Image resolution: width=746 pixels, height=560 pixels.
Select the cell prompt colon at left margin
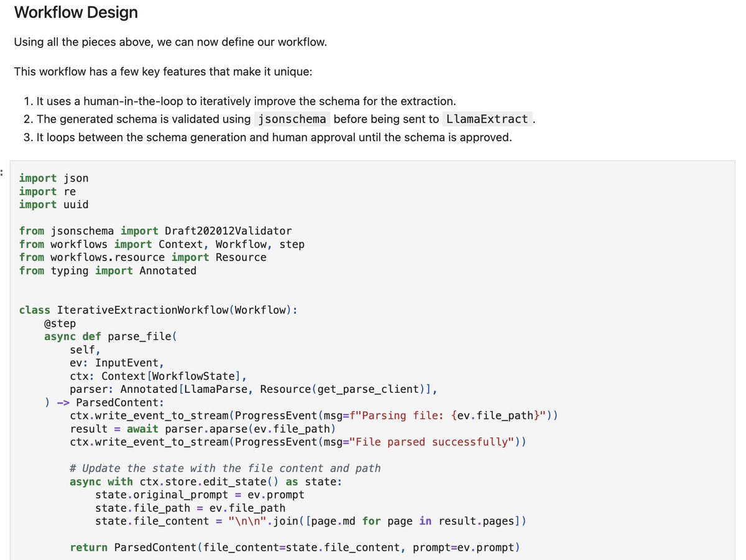(2, 173)
